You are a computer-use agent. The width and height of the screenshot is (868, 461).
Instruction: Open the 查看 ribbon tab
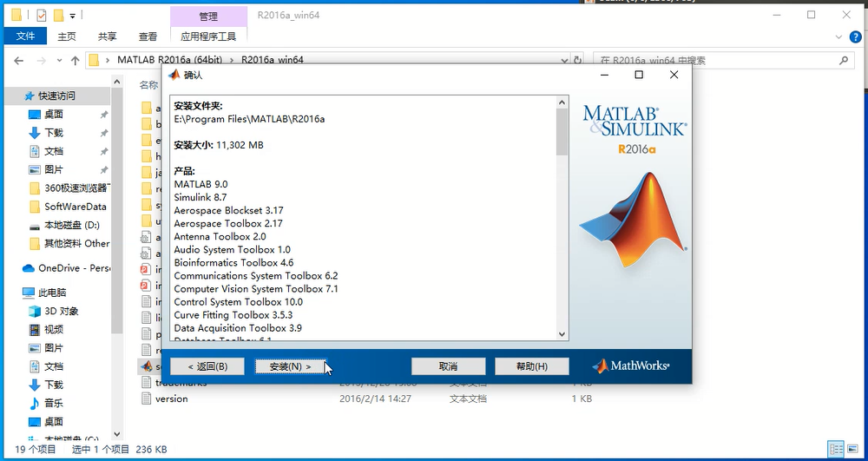pos(148,36)
